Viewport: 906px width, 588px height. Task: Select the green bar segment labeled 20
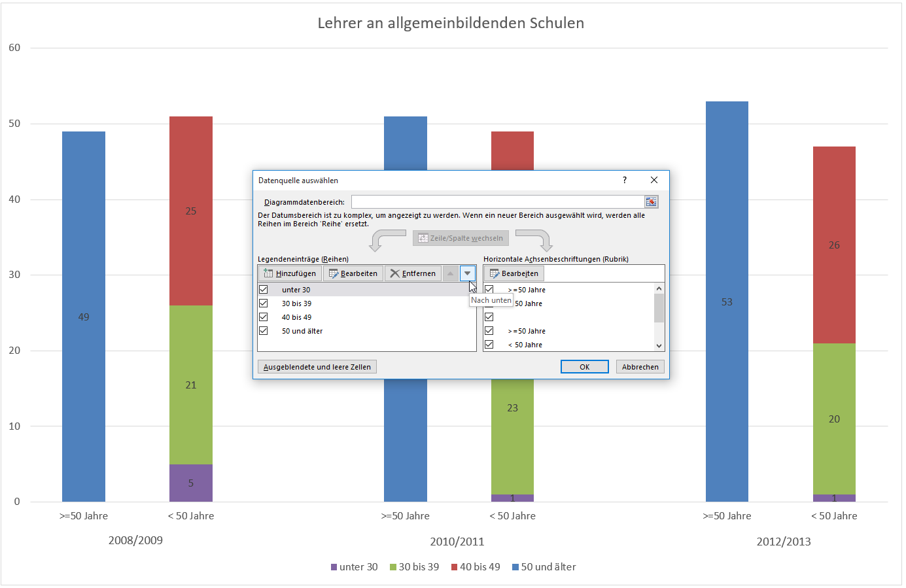[834, 419]
